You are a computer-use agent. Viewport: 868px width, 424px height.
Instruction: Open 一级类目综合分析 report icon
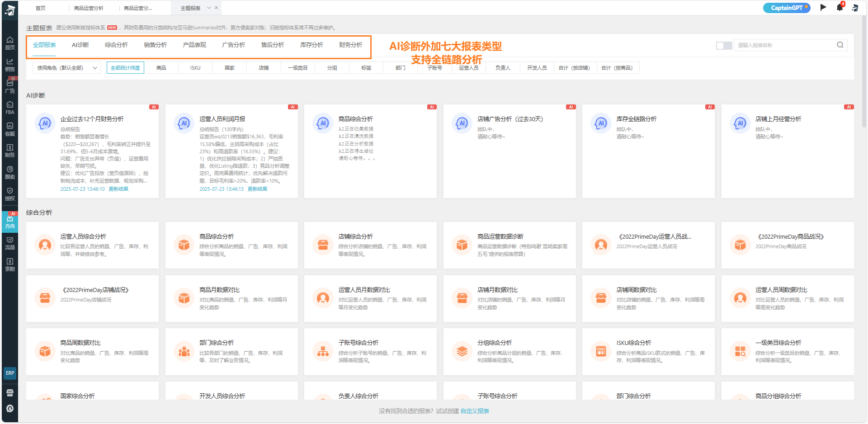[x=740, y=351]
